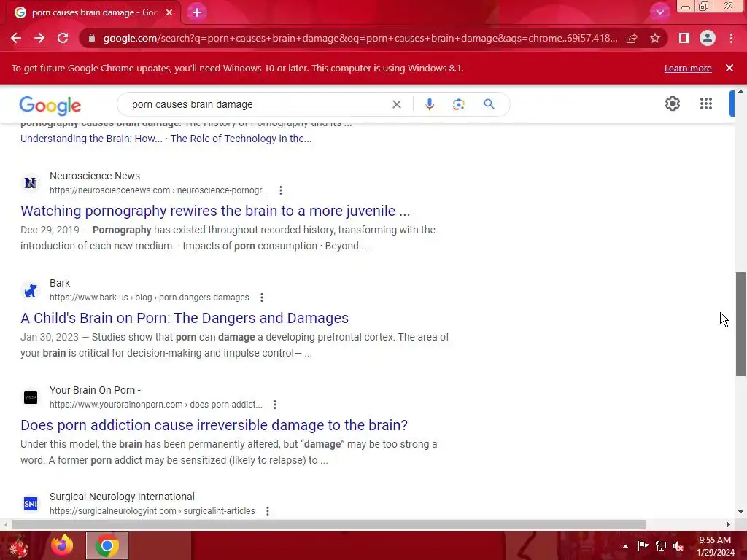Share this page from the address bar
This screenshot has width=747, height=560.
pos(632,38)
